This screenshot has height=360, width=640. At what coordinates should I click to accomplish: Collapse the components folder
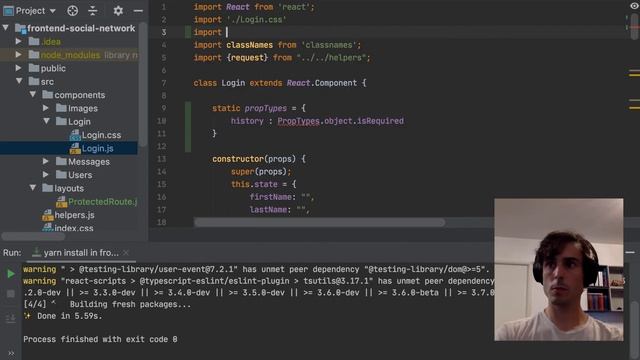pos(33,94)
